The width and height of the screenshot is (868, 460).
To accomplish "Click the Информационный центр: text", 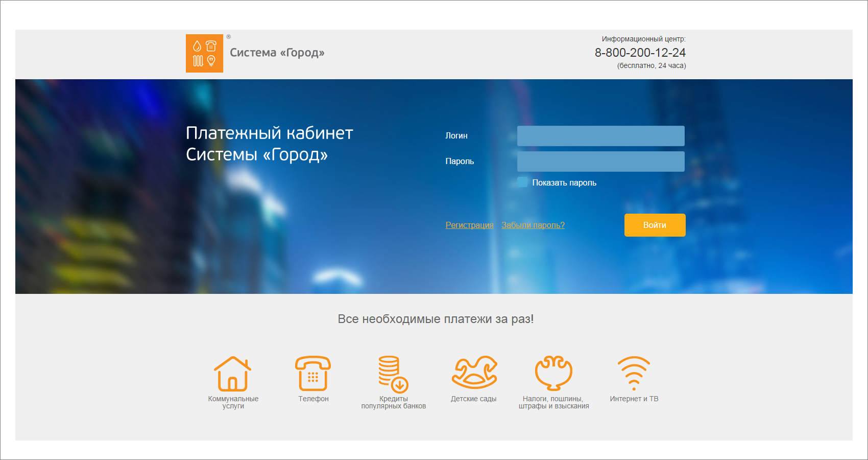I will pos(644,39).
